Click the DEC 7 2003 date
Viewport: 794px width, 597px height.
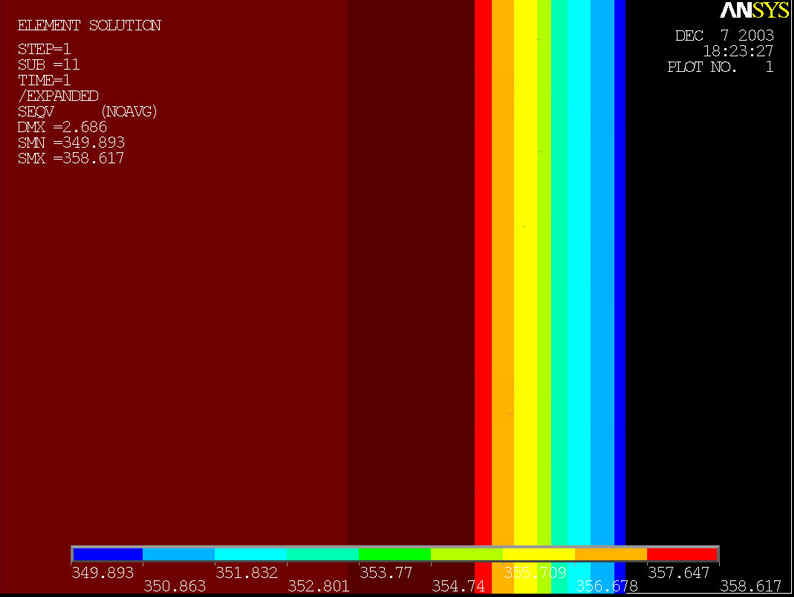point(725,36)
